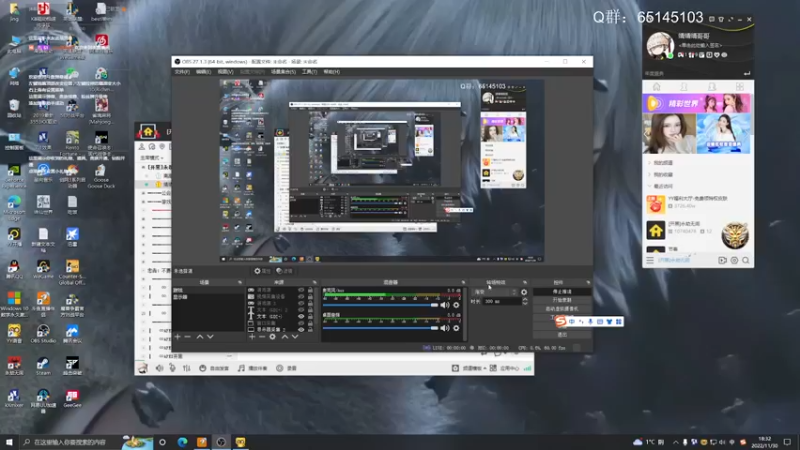Open transition properties gear icon

pyautogui.click(x=524, y=292)
